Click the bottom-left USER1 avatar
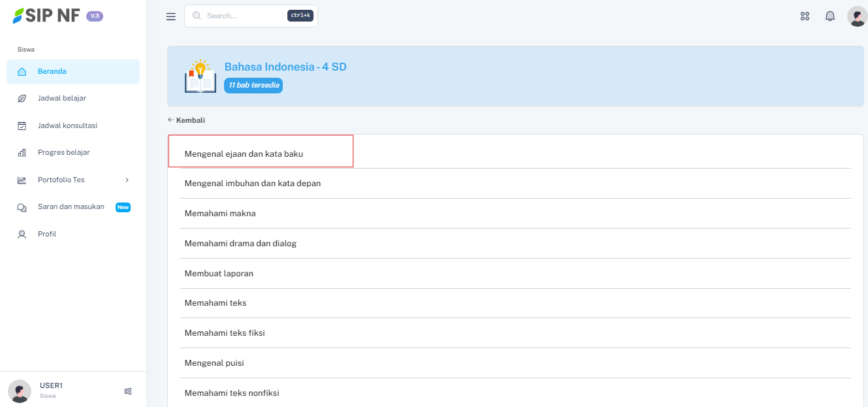Screen dimensions: 868x407 tap(20, 391)
